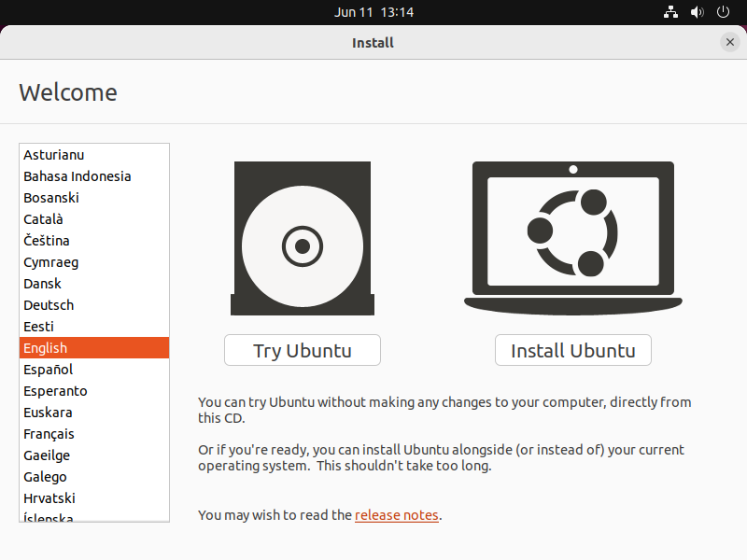Select the highlighted English language
The image size is (747, 560).
point(94,347)
